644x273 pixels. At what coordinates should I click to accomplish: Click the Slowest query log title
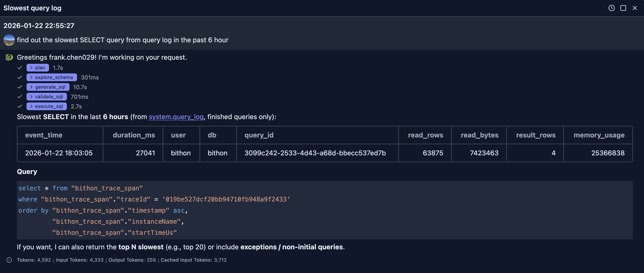click(32, 8)
